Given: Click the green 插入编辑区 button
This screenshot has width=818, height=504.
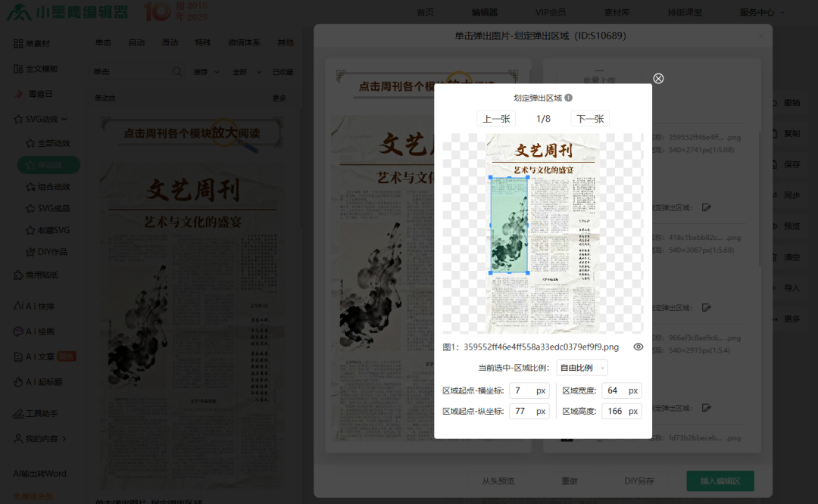Looking at the screenshot, I should point(720,481).
